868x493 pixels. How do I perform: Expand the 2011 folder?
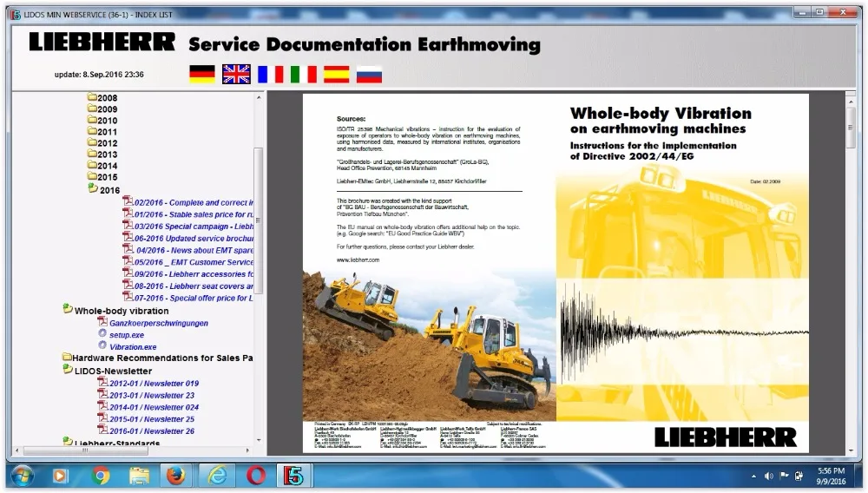[x=102, y=132]
